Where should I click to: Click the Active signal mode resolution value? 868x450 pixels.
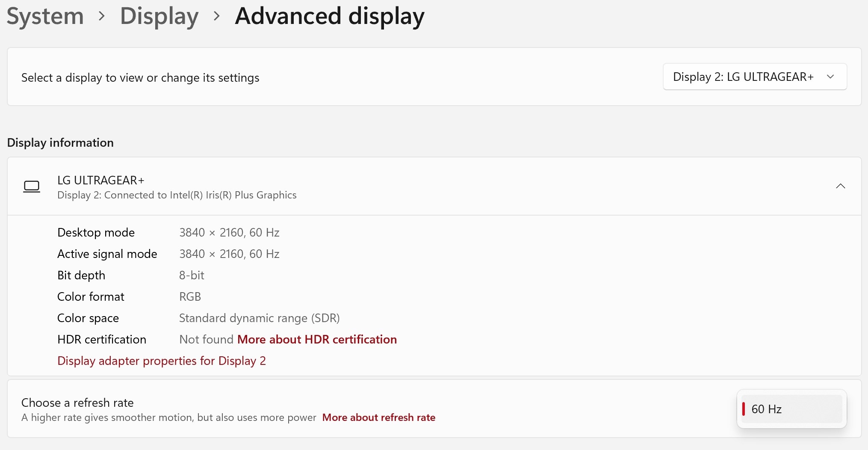(x=229, y=254)
